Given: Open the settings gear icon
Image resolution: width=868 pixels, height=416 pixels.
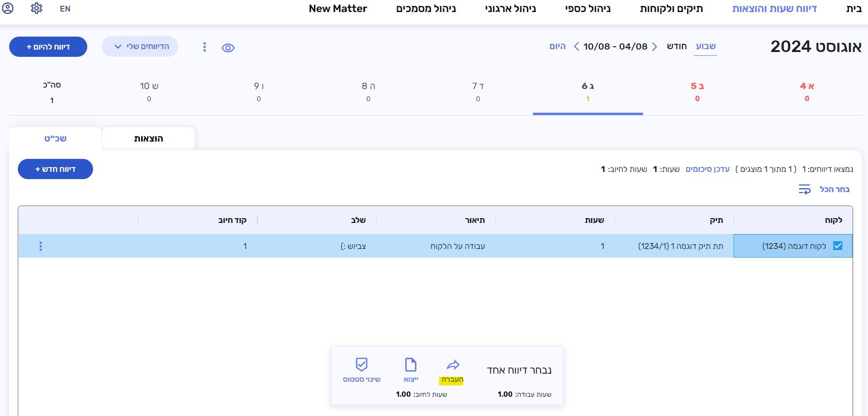Looking at the screenshot, I should [37, 8].
